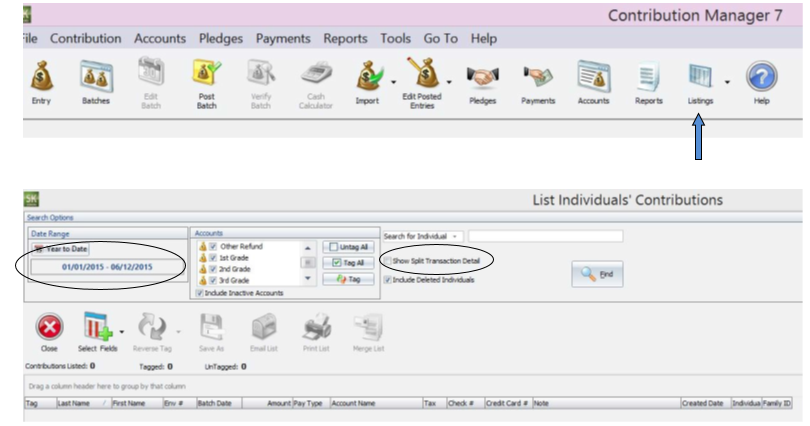Open the Select Fields icon
The height and width of the screenshot is (426, 810).
pyautogui.click(x=98, y=326)
